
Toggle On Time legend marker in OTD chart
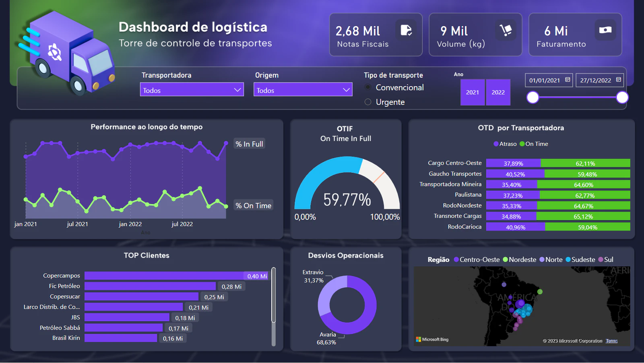[x=522, y=144]
